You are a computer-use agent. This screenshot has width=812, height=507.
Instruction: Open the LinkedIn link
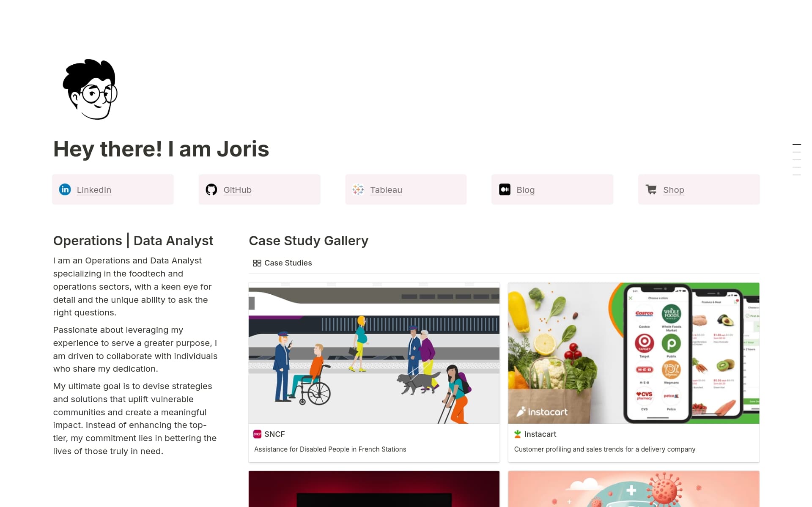pos(93,190)
